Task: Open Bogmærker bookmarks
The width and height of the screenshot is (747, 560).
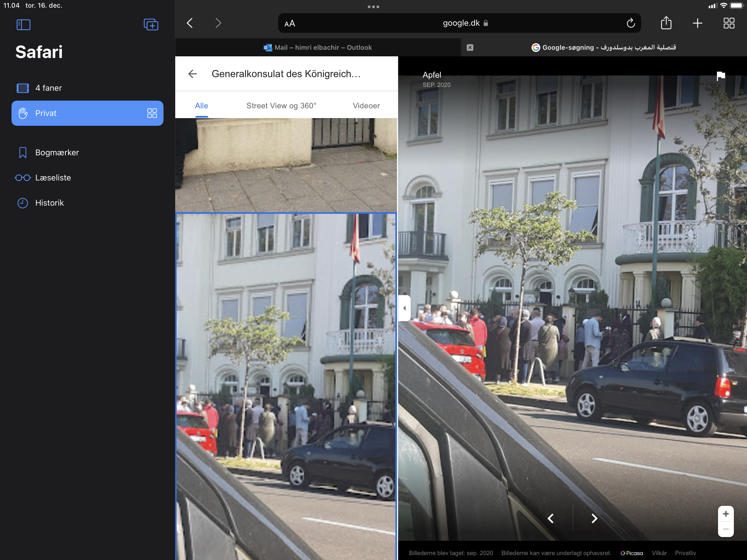Action: point(87,152)
